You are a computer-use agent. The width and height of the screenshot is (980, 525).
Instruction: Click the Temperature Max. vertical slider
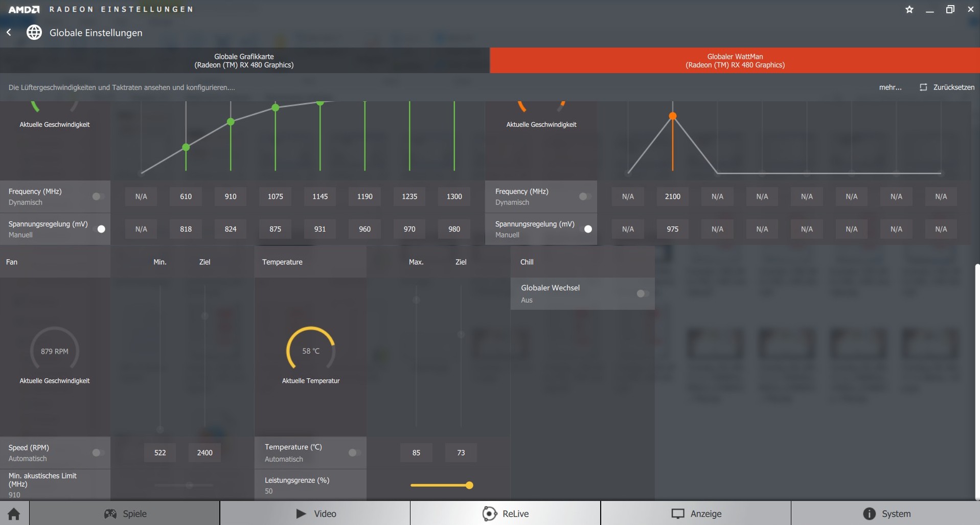pos(416,355)
